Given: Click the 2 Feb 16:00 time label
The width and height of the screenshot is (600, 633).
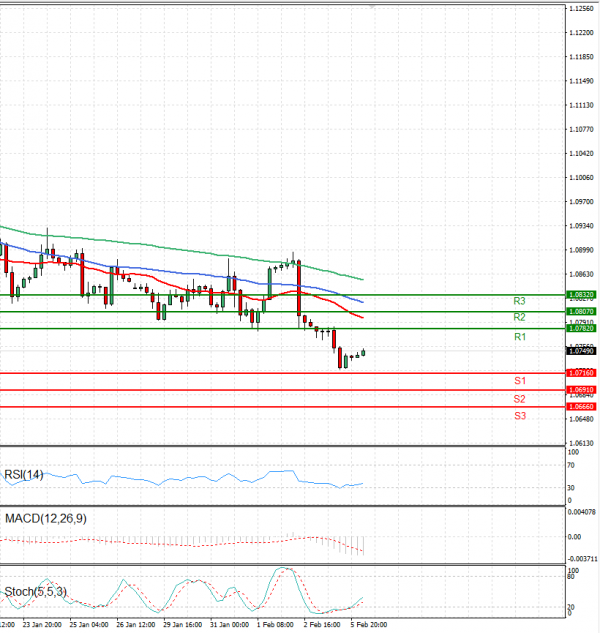Looking at the screenshot, I should click(322, 625).
